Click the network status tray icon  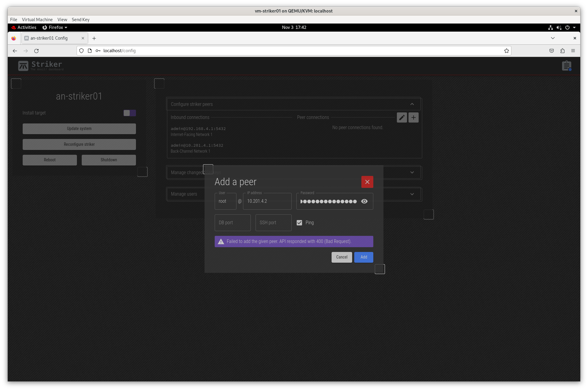pyautogui.click(x=550, y=27)
